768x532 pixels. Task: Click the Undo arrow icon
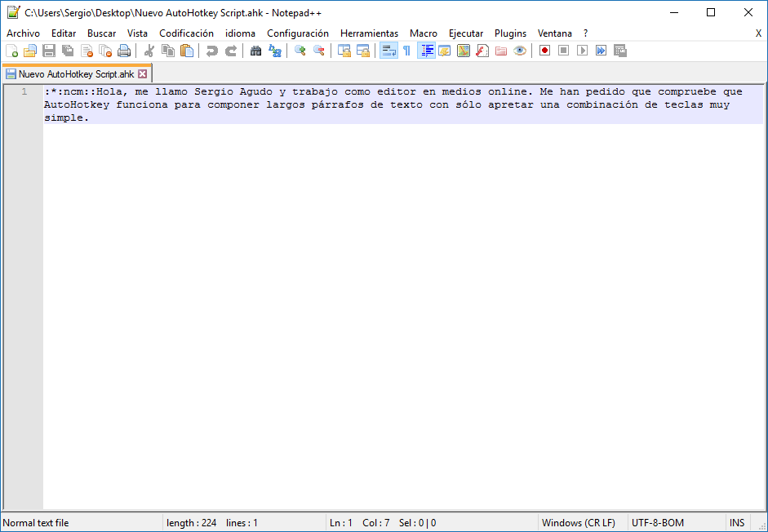(212, 51)
